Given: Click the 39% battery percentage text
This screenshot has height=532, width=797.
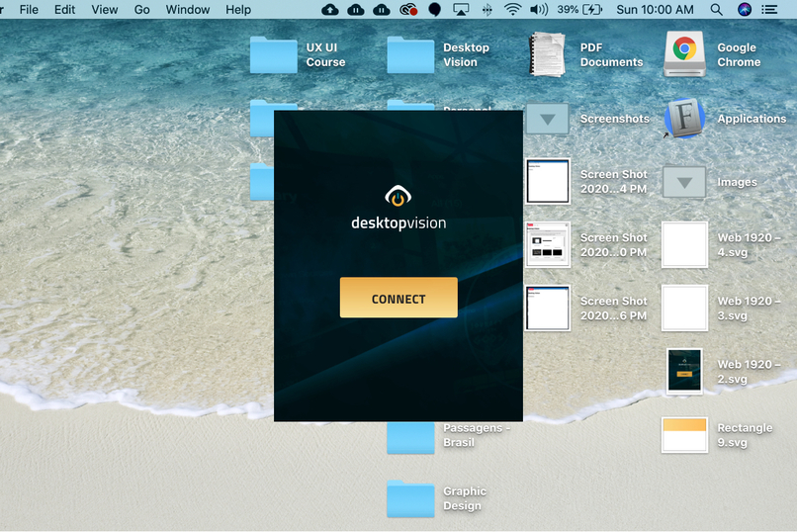Looking at the screenshot, I should [568, 10].
